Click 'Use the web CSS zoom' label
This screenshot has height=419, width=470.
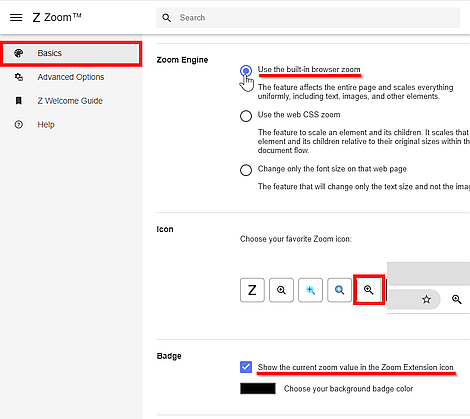[299, 115]
